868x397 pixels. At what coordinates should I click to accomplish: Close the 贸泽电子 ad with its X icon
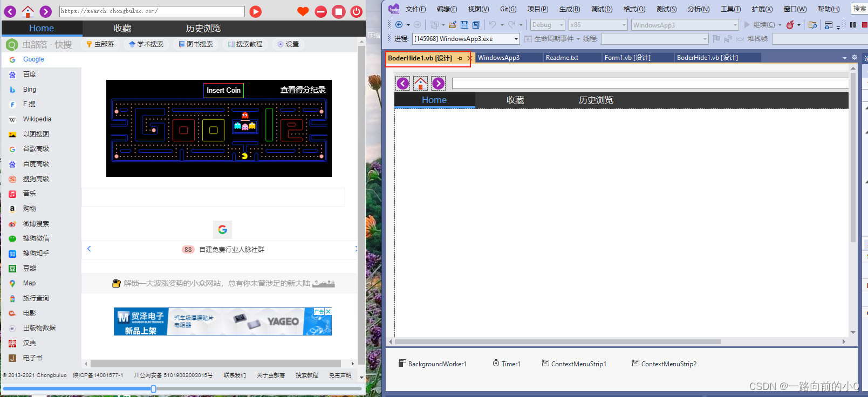(x=328, y=311)
